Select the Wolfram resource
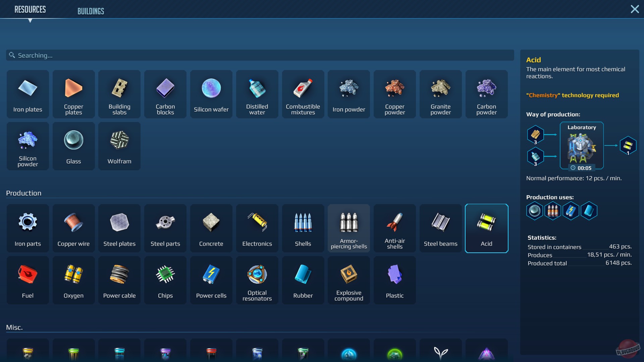The width and height of the screenshot is (644, 362). click(x=119, y=146)
